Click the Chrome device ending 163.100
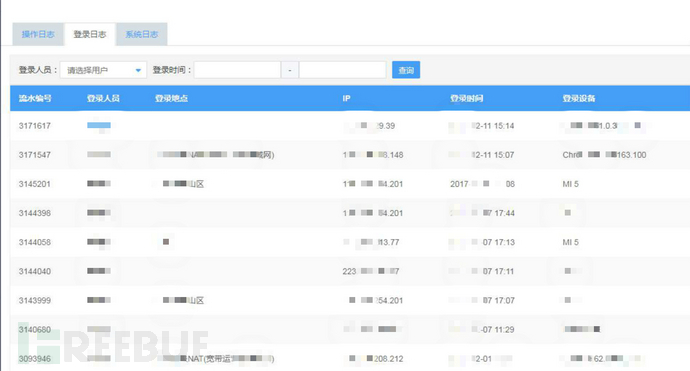The width and height of the screenshot is (690, 371). pyautogui.click(x=604, y=155)
